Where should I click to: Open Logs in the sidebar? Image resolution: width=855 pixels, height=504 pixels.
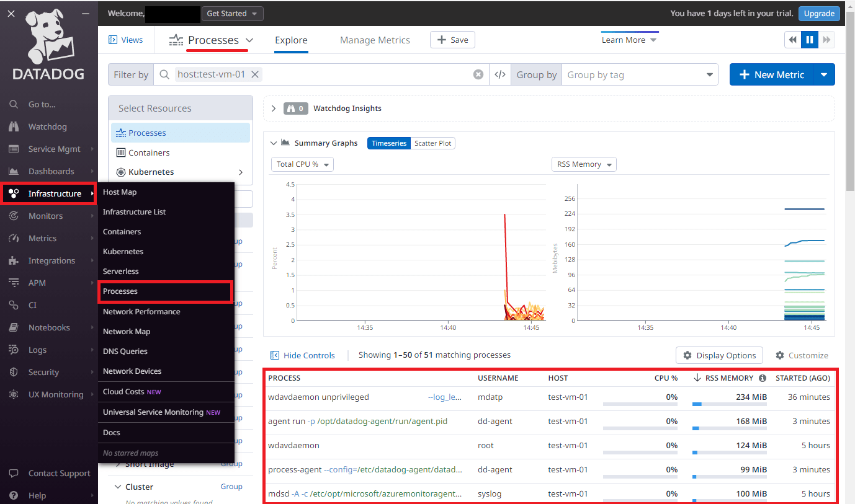pos(37,350)
